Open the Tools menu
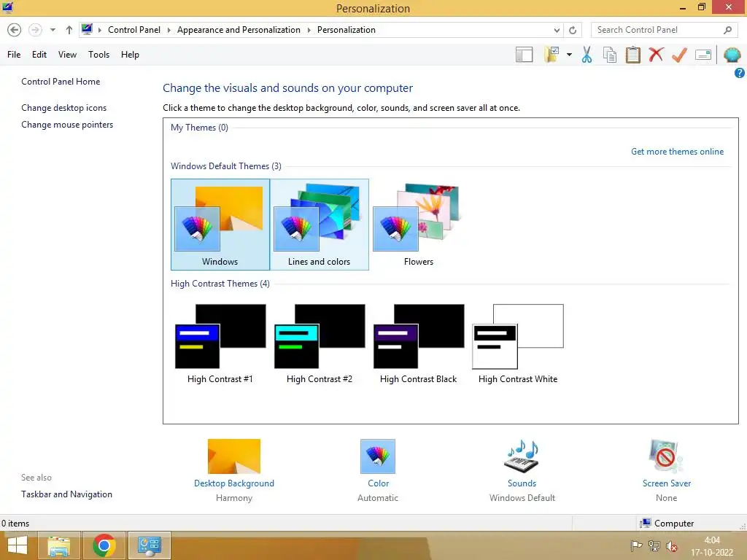The width and height of the screenshot is (747, 560). point(98,54)
